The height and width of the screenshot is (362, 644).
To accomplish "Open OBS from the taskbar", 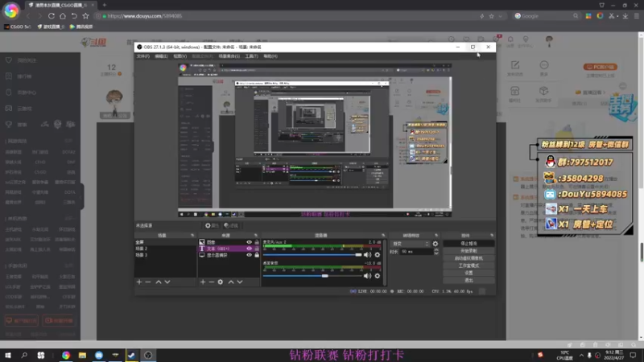I will pos(148,355).
